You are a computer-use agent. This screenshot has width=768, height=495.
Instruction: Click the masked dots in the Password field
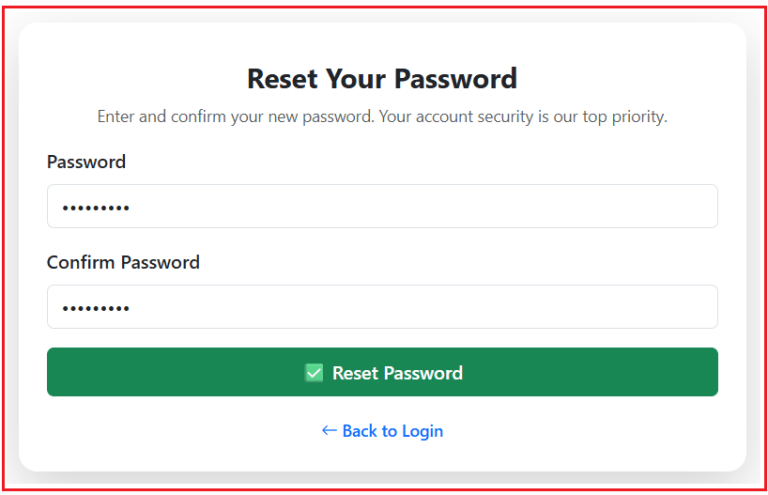pyautogui.click(x=96, y=208)
